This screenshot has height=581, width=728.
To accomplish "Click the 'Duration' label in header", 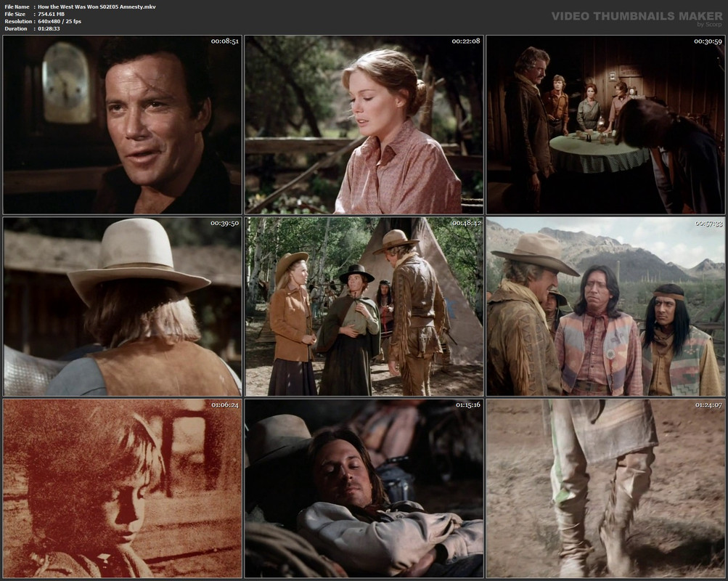I will pyautogui.click(x=16, y=29).
